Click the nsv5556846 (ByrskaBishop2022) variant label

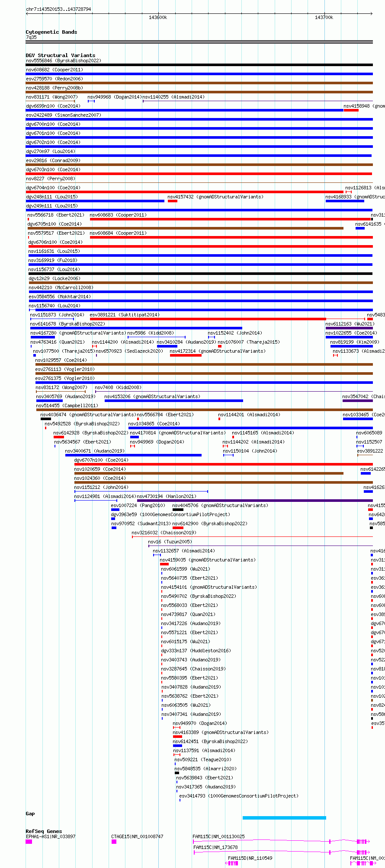pos(64,61)
